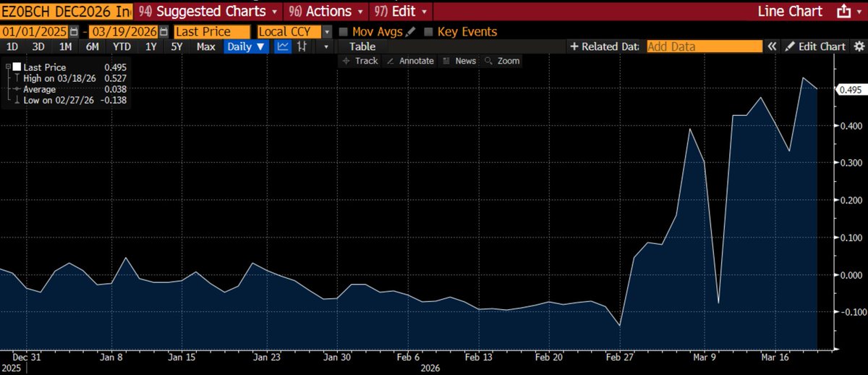Select the 1Y time range
Image resolution: width=868 pixels, height=375 pixels.
(x=151, y=46)
